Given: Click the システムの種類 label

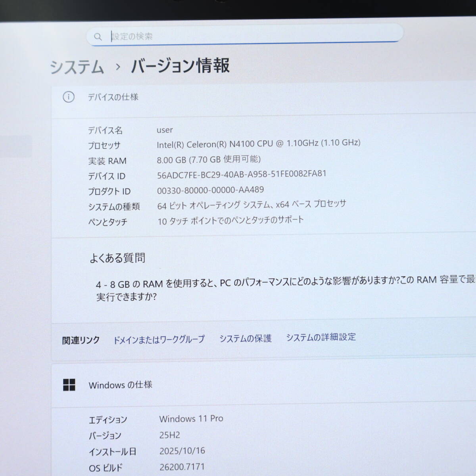Looking at the screenshot, I should tap(114, 207).
